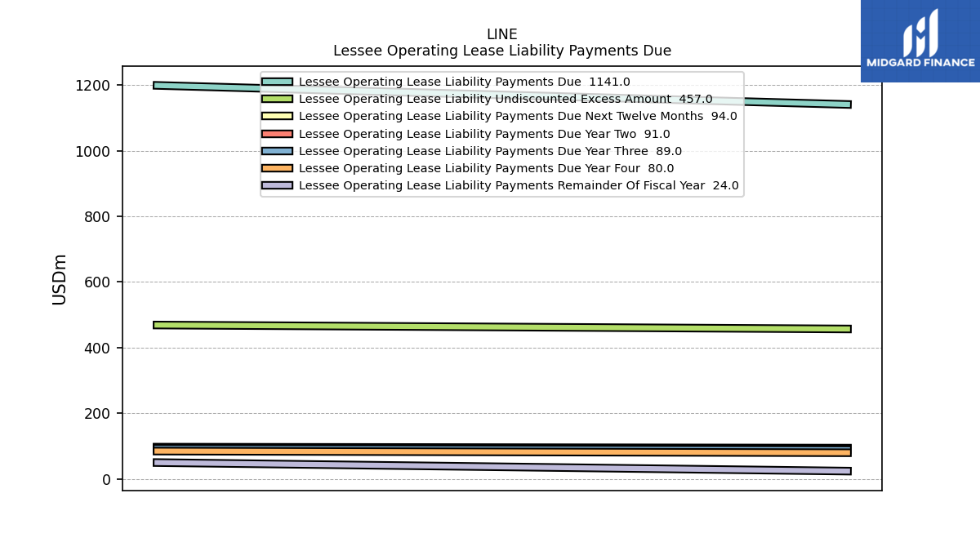Click the chart title LINE
Viewport: 980px width, 551px height.
502,35
